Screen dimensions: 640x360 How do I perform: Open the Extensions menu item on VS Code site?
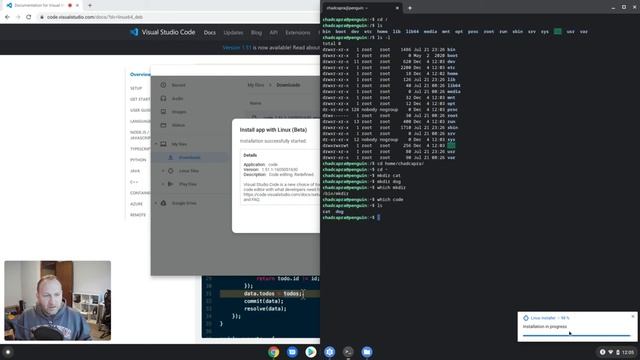(x=298, y=33)
